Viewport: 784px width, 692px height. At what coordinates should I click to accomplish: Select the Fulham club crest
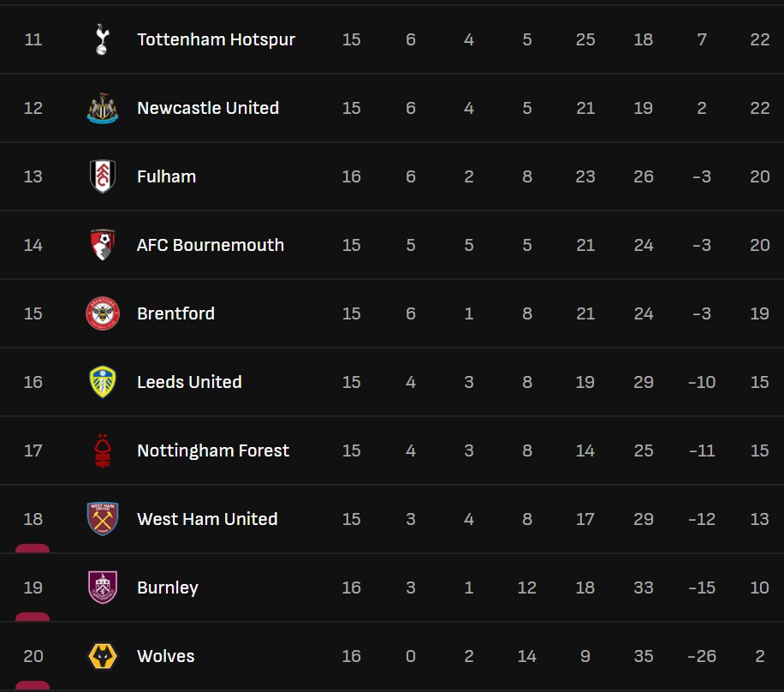pos(103,176)
